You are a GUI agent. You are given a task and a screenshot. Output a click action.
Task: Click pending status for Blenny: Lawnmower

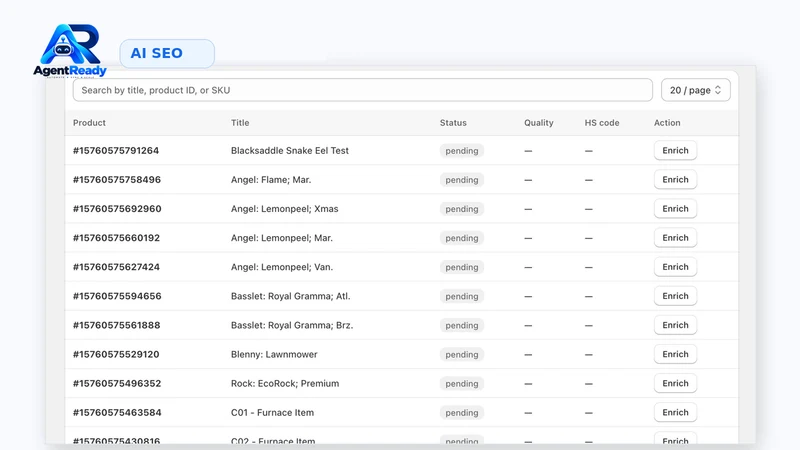462,354
